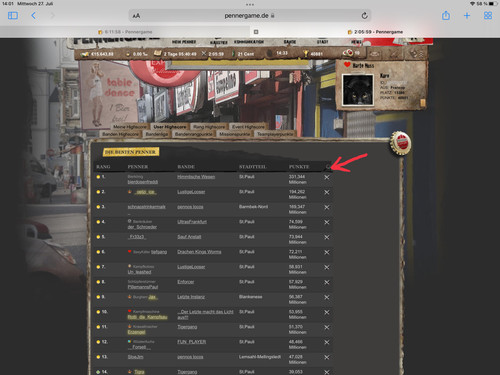This screenshot has height=375, width=500.
Task: Click the gear-like icon at status bar right end
Action: [x=415, y=53]
